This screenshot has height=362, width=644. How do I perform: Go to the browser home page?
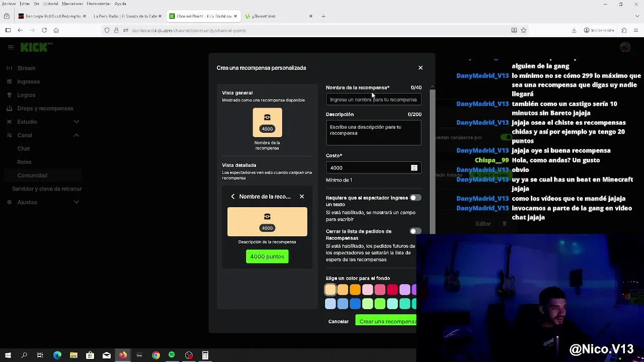coord(56,30)
